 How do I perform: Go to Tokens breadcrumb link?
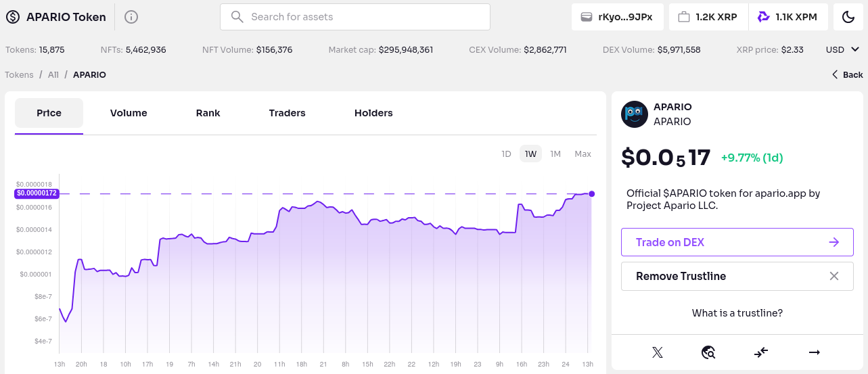click(x=19, y=74)
